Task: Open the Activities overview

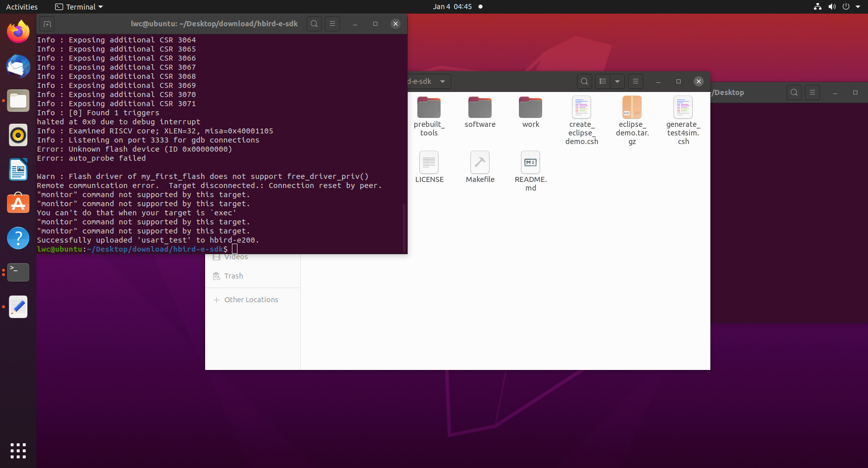Action: tap(22, 7)
